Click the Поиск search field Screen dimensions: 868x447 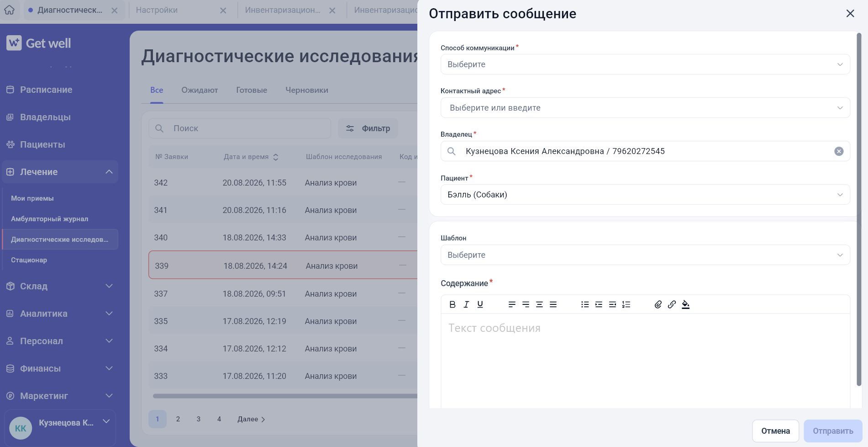click(x=240, y=128)
